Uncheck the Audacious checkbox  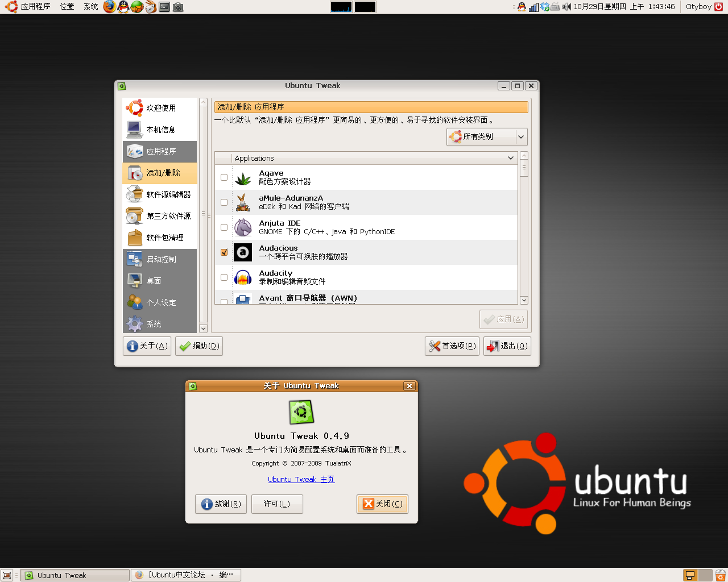224,252
